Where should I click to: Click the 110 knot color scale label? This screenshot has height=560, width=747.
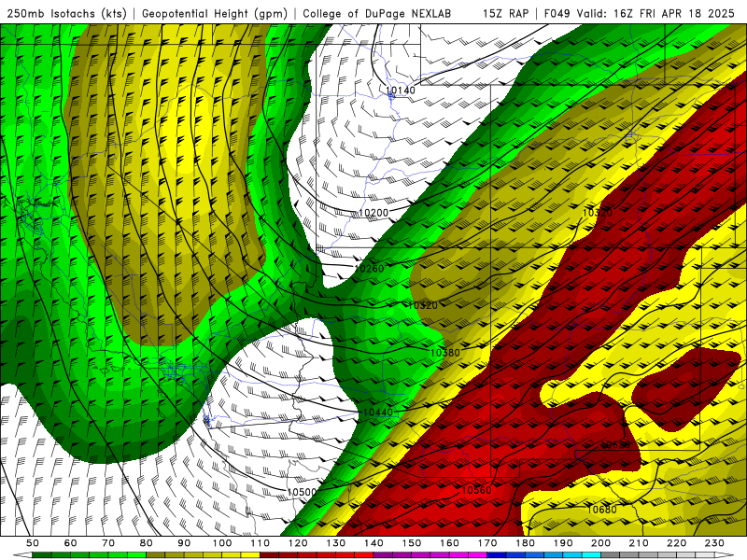click(260, 543)
